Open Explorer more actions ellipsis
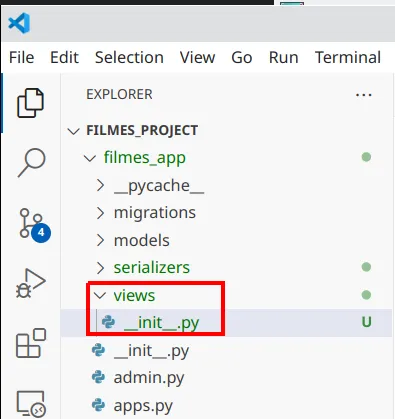Image resolution: width=395 pixels, height=419 pixels. (x=363, y=95)
